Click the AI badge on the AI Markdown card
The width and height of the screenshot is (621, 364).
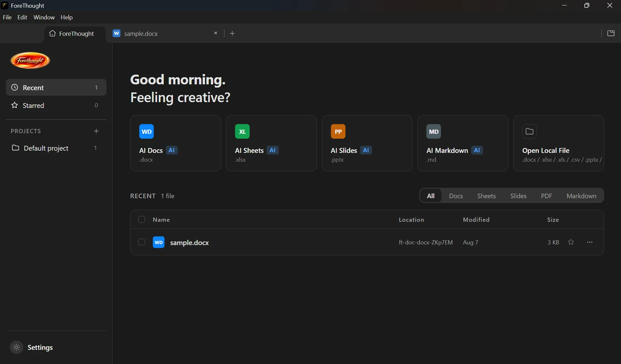pos(477,150)
